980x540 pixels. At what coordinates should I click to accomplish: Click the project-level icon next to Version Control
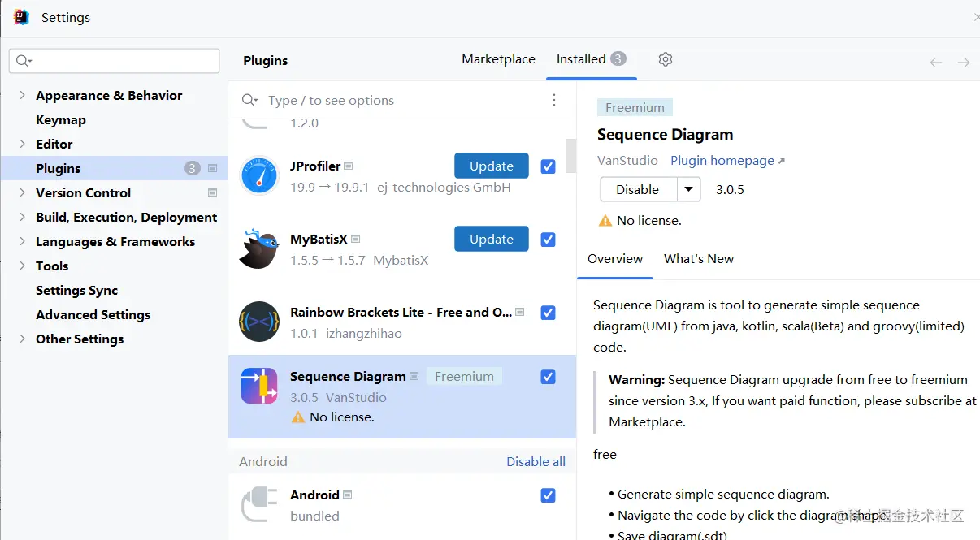pyautogui.click(x=213, y=192)
